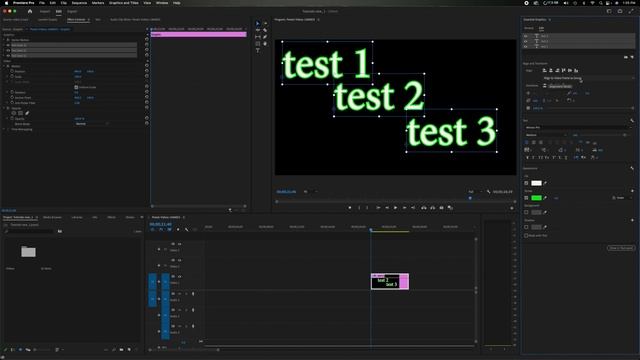
Task: Select the Rectangle tool
Action: [258, 44]
